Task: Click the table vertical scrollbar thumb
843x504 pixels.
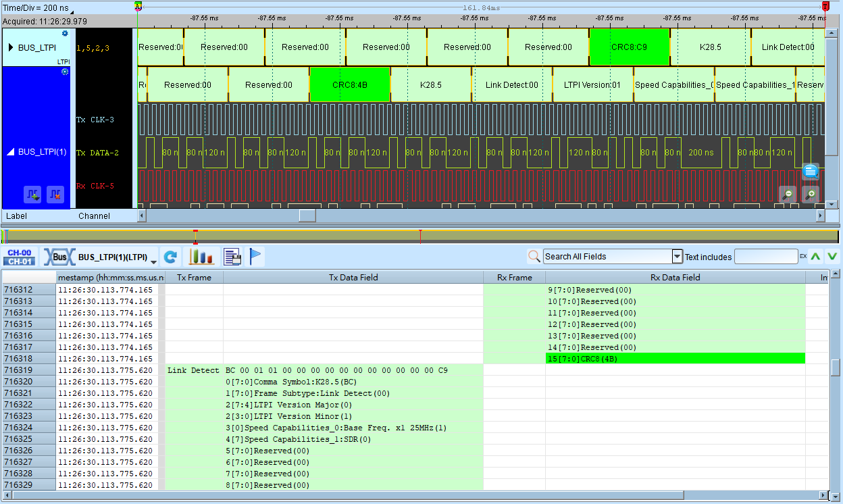Action: (836, 367)
